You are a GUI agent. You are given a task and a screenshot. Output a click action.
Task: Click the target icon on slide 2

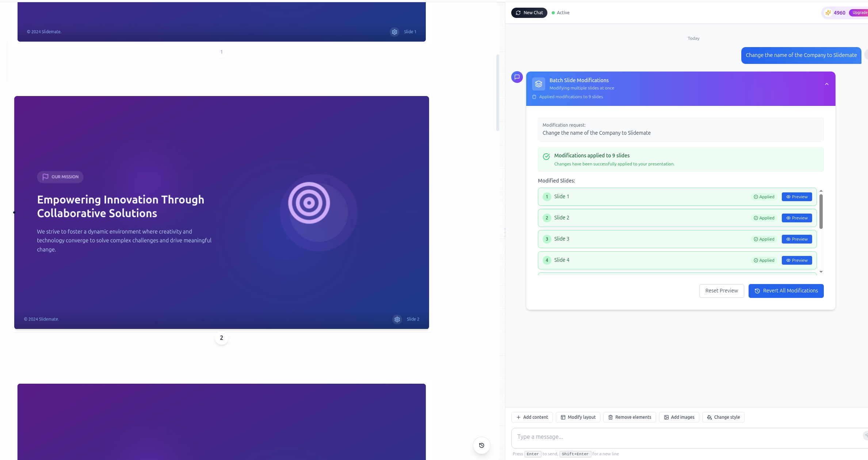[x=309, y=203]
